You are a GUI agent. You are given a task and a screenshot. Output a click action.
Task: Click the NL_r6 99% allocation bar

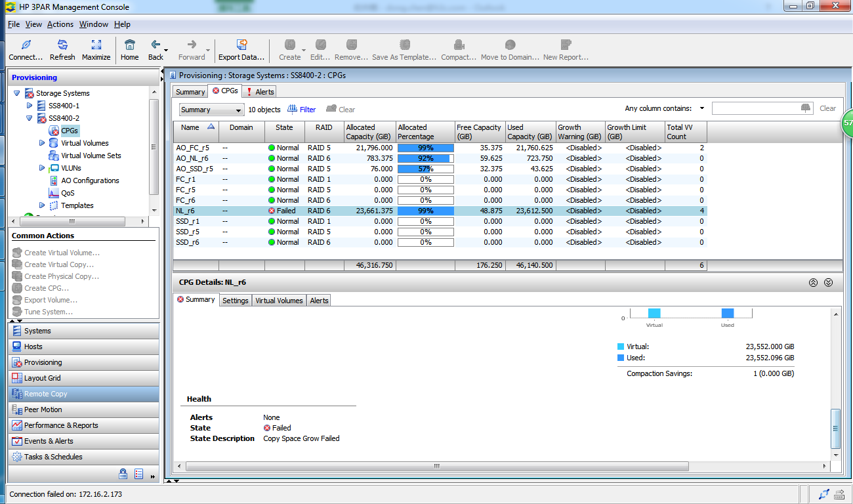(425, 211)
